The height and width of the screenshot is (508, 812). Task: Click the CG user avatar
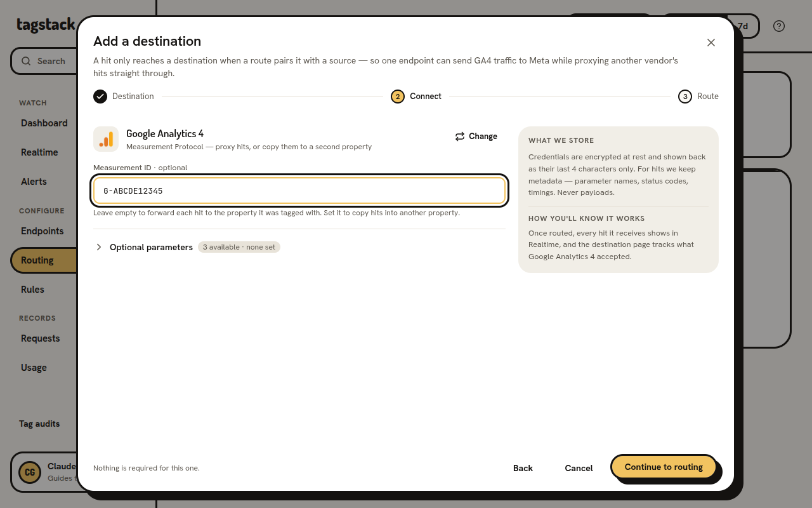29,472
